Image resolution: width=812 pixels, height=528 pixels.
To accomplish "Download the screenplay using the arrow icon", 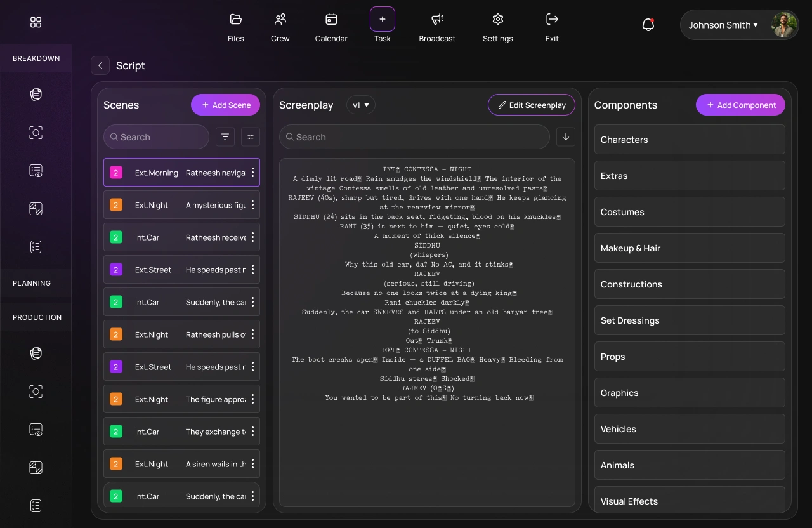I will 565,136.
